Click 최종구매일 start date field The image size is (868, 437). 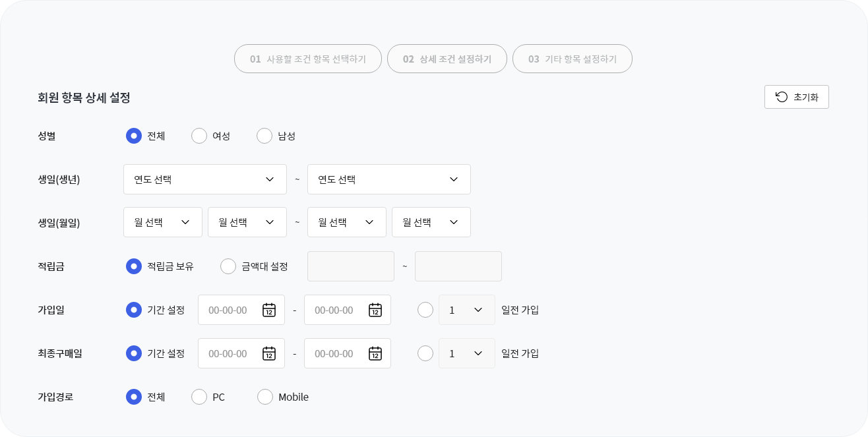click(241, 353)
